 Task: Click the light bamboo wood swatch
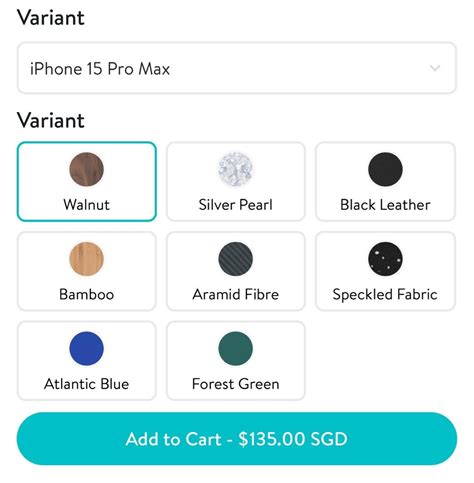tap(87, 259)
